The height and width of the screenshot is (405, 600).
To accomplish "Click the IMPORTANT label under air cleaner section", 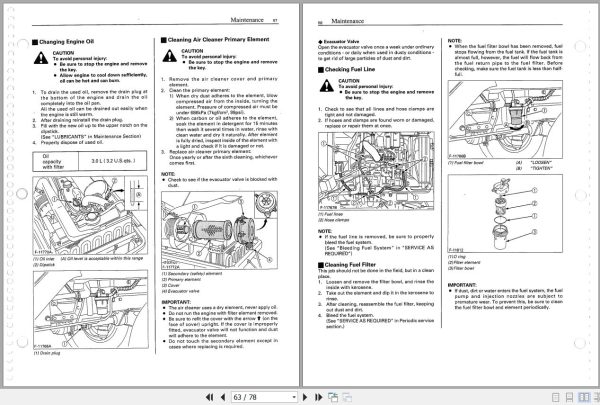I will click(176, 302).
